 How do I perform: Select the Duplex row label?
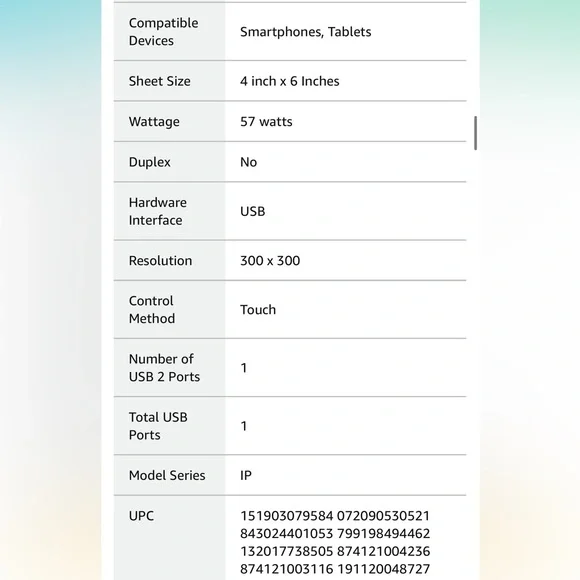click(149, 162)
